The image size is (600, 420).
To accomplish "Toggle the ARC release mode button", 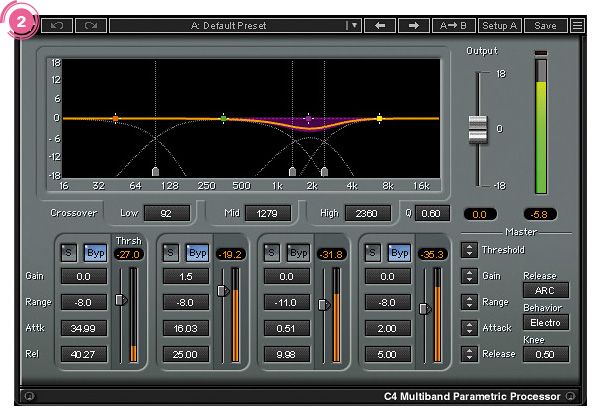I will click(x=546, y=290).
